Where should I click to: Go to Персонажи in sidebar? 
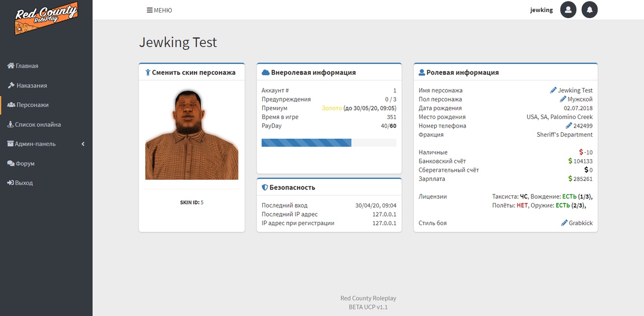click(46, 105)
